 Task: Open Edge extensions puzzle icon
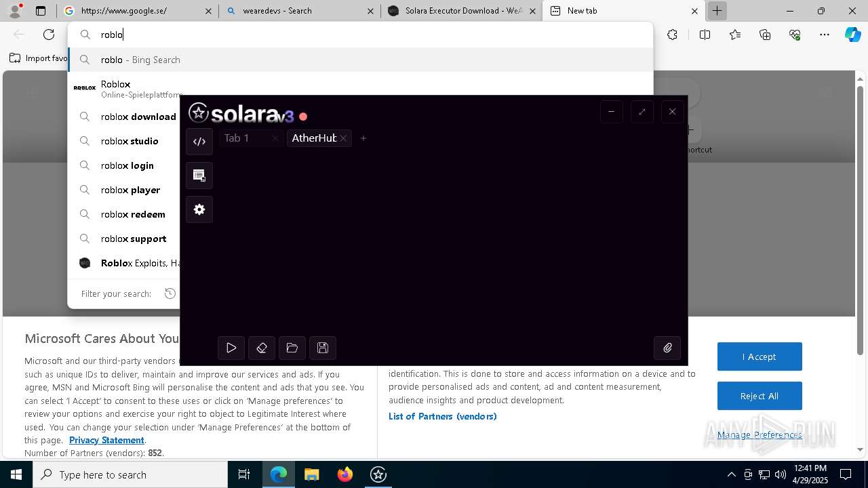click(672, 35)
